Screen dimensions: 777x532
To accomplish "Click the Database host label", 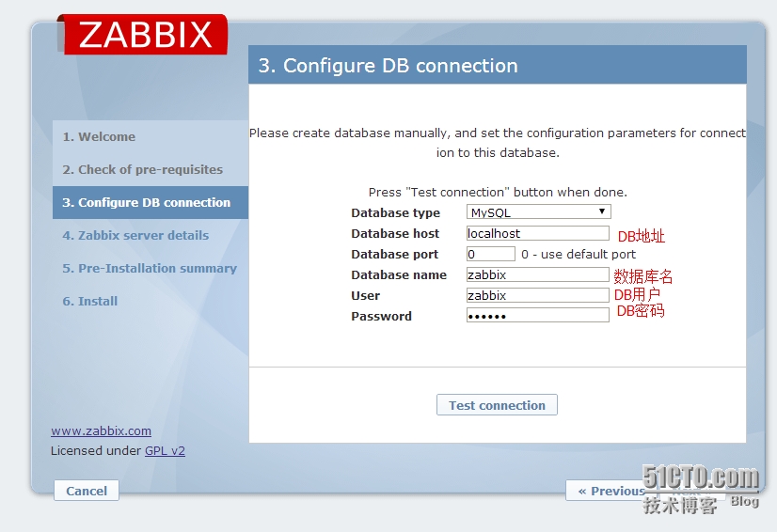I will 395,233.
